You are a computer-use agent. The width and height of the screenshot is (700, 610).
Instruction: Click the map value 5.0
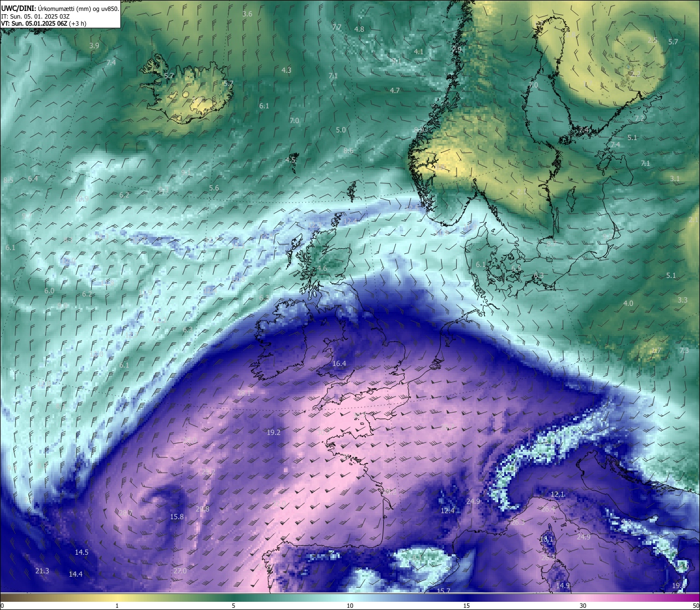click(x=341, y=130)
